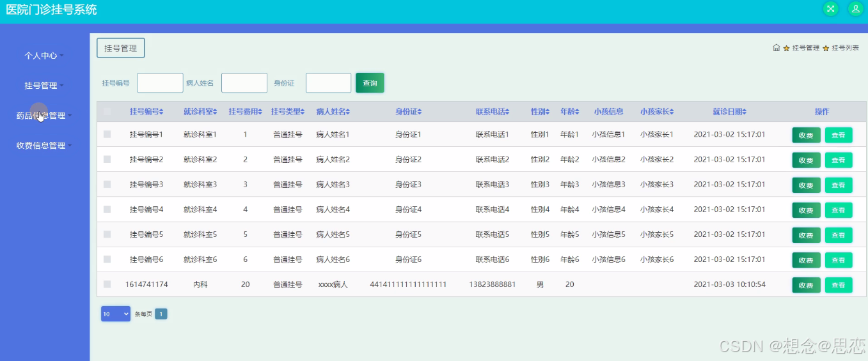Click 收费 for 挂号编号3 row

coord(806,185)
